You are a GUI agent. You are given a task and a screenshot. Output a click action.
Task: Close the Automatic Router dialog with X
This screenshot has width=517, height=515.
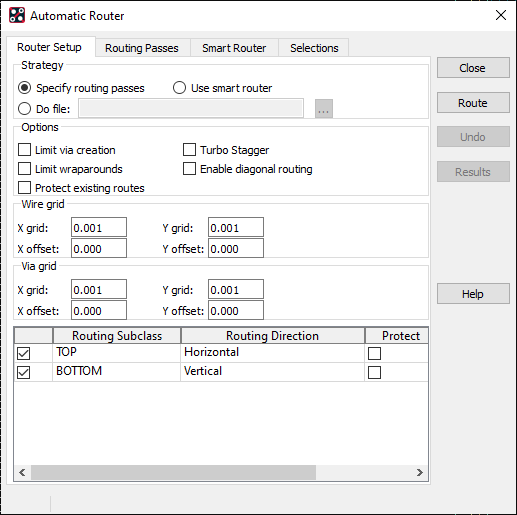pyautogui.click(x=501, y=15)
